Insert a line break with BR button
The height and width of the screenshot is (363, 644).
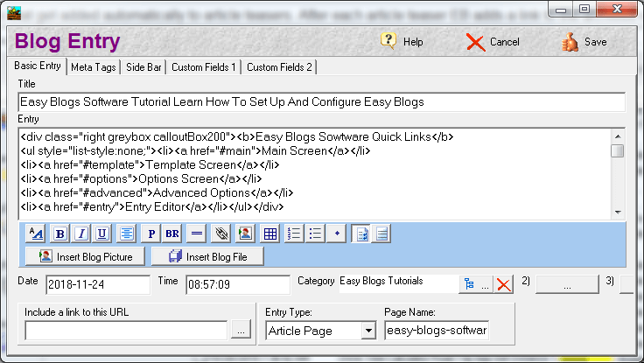tap(172, 234)
